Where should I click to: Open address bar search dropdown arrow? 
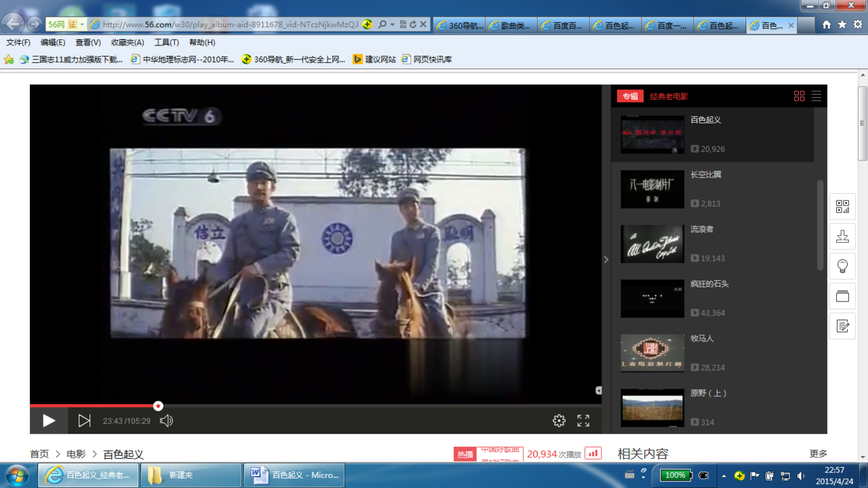(392, 24)
